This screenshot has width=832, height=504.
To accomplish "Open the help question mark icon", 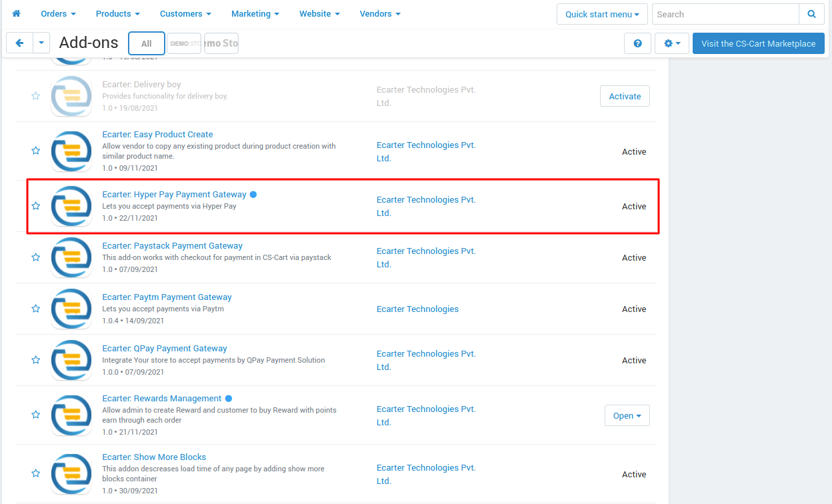I will pos(637,43).
